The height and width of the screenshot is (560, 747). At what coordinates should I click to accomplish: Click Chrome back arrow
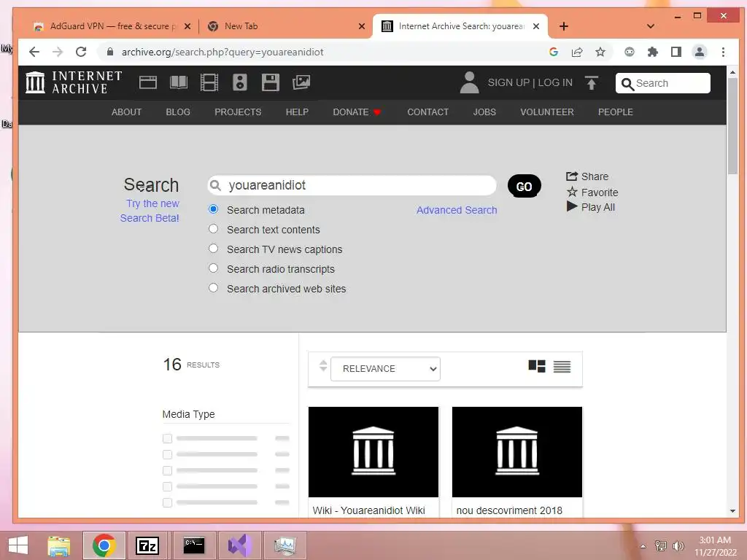(34, 52)
